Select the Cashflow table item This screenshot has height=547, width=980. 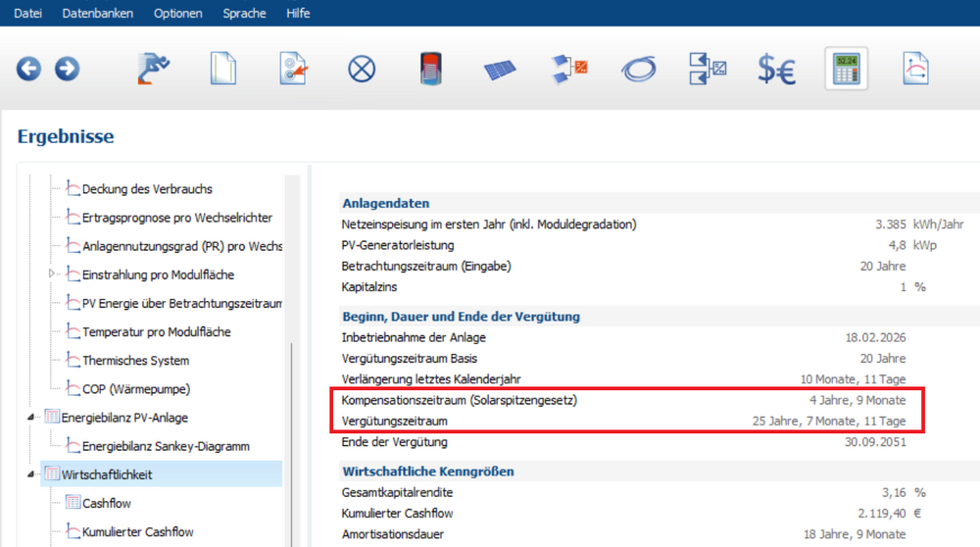click(x=106, y=503)
